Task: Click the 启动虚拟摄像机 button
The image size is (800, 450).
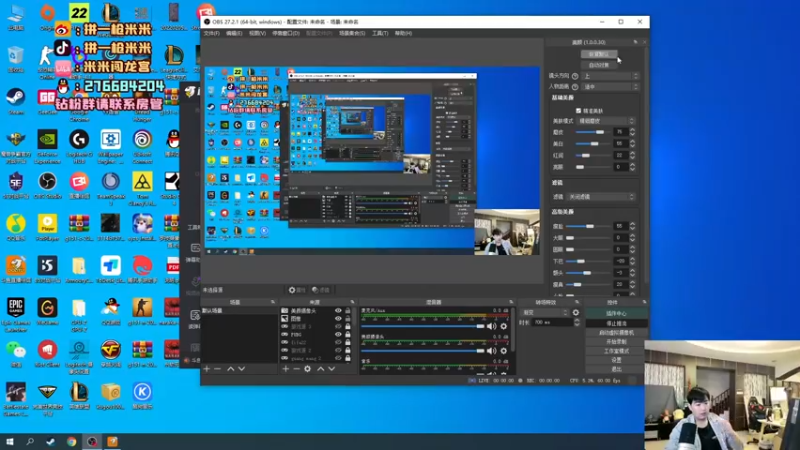Action: click(x=616, y=332)
